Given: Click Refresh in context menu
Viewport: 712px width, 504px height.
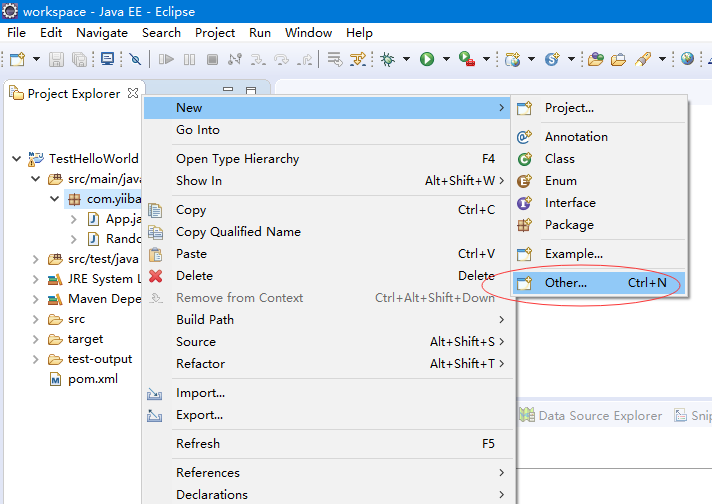Looking at the screenshot, I should (327, 444).
